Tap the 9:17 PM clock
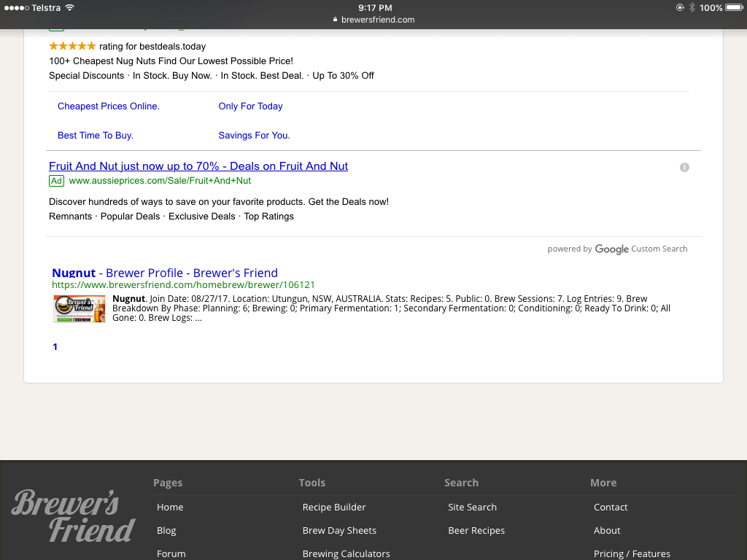The image size is (747, 560). click(375, 7)
